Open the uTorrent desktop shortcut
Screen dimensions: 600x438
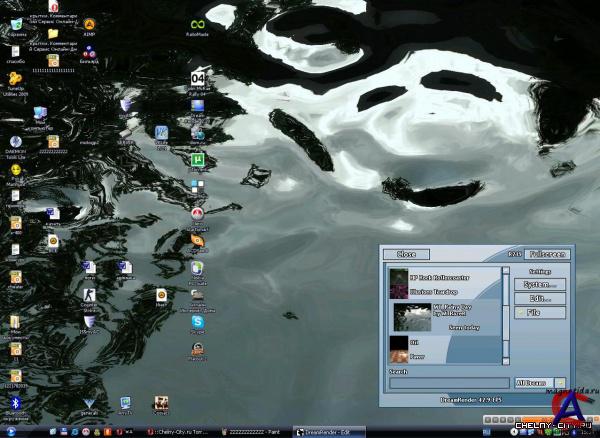[198, 160]
